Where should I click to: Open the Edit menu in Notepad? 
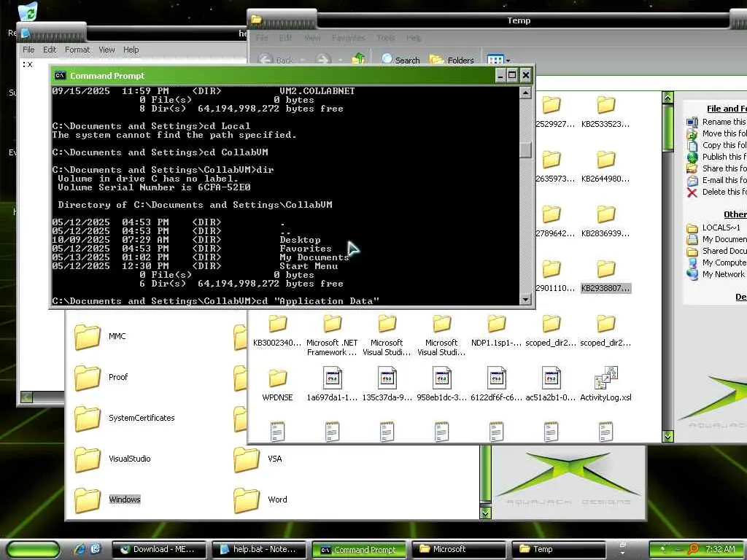pos(50,50)
